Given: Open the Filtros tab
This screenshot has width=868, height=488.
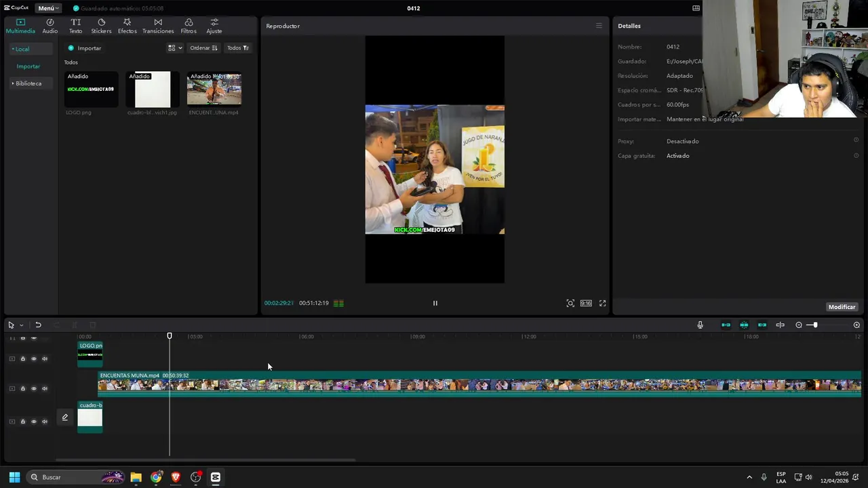Looking at the screenshot, I should (189, 26).
